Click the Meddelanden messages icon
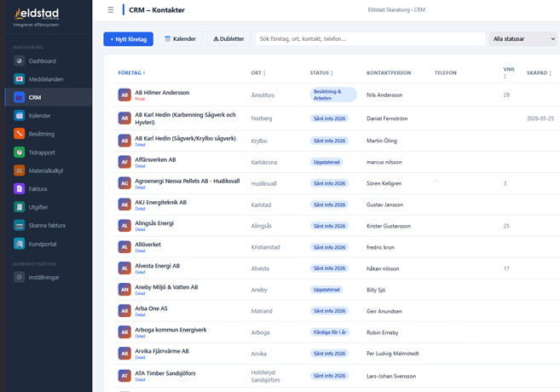 pos(20,79)
